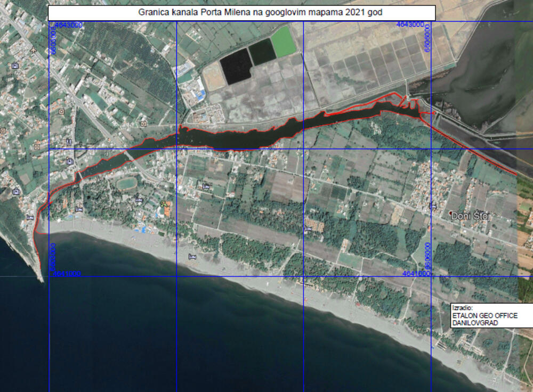533x392 pixels.
Task: Click the oval sports field near the canal
Action: [x=126, y=184]
